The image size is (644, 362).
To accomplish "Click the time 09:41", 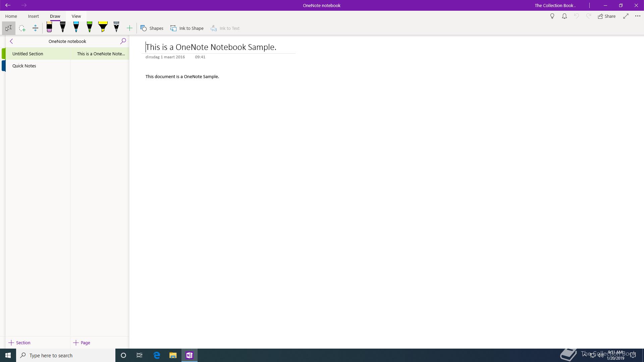I will (x=200, y=57).
